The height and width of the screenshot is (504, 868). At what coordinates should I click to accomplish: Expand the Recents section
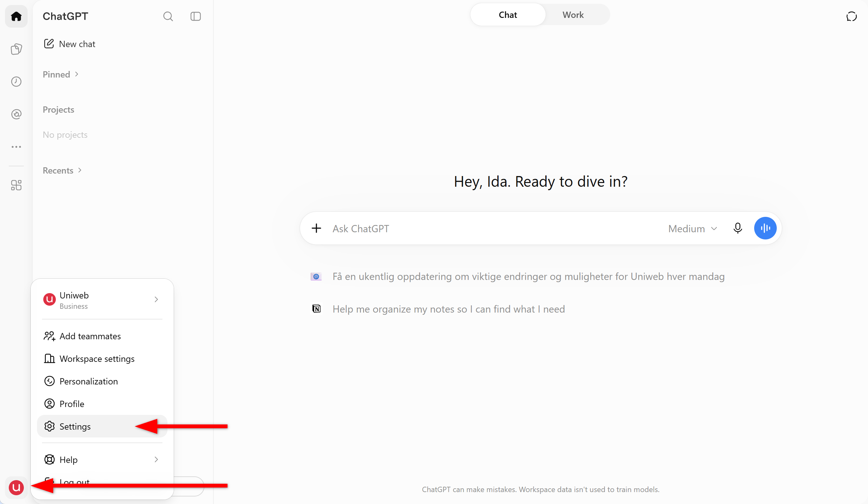62,170
